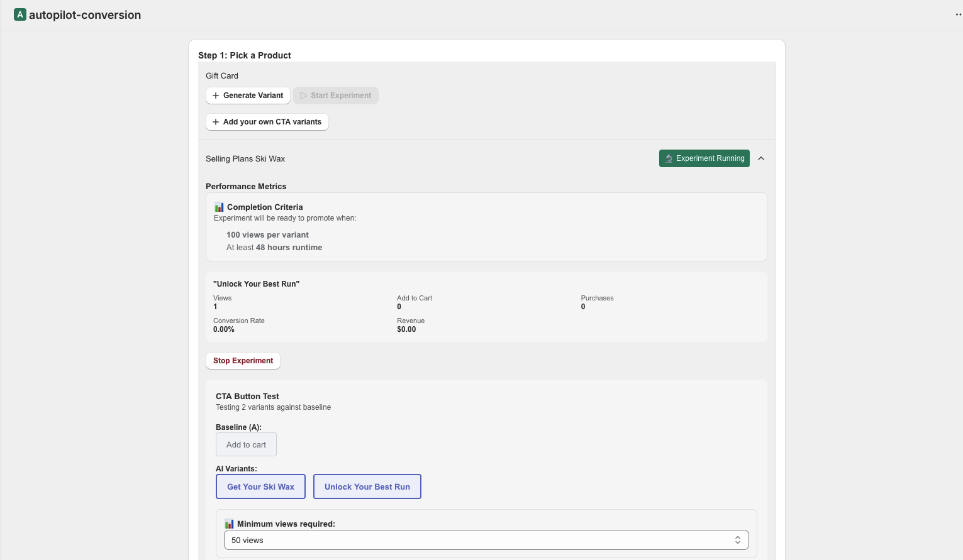Image resolution: width=963 pixels, height=560 pixels.
Task: Click the Experiment Running status badge
Action: pyautogui.click(x=704, y=158)
